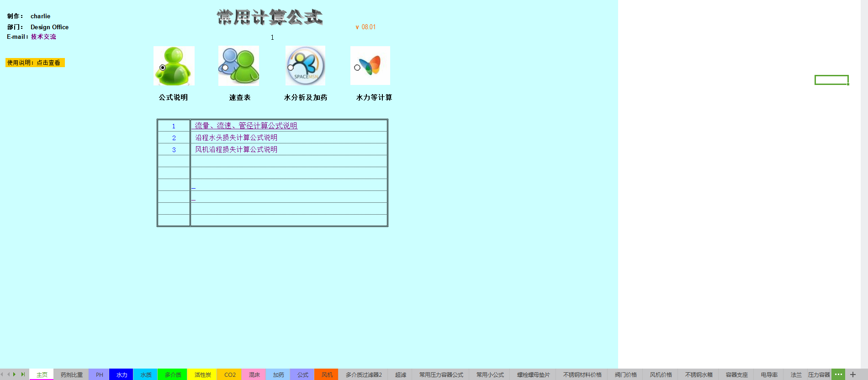The image size is (868, 380).
Task: Jump to last sheet with tab arrow
Action: pos(22,375)
